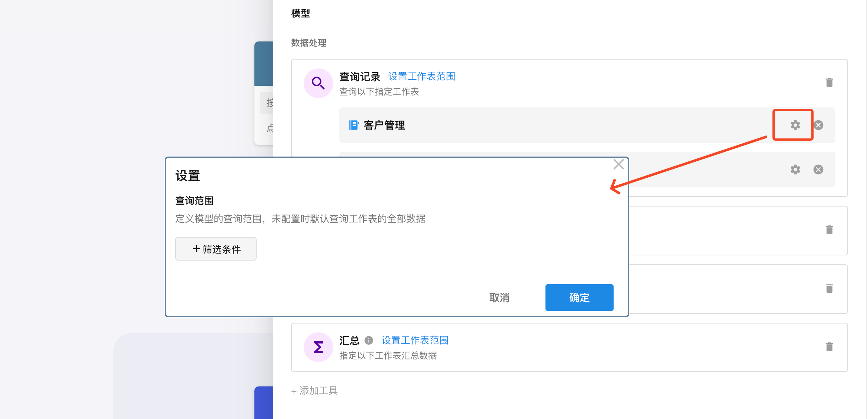Close the 设置 dialog
The image size is (868, 419).
(618, 164)
